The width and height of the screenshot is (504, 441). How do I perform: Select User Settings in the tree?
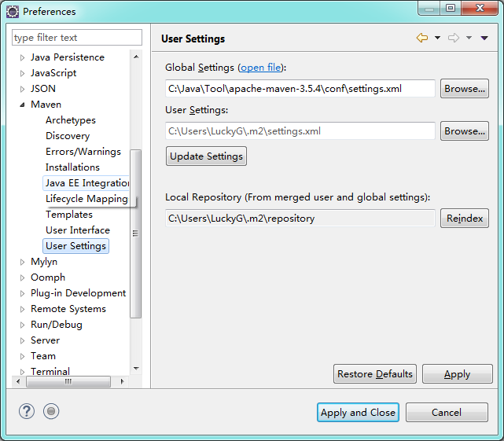tap(75, 246)
